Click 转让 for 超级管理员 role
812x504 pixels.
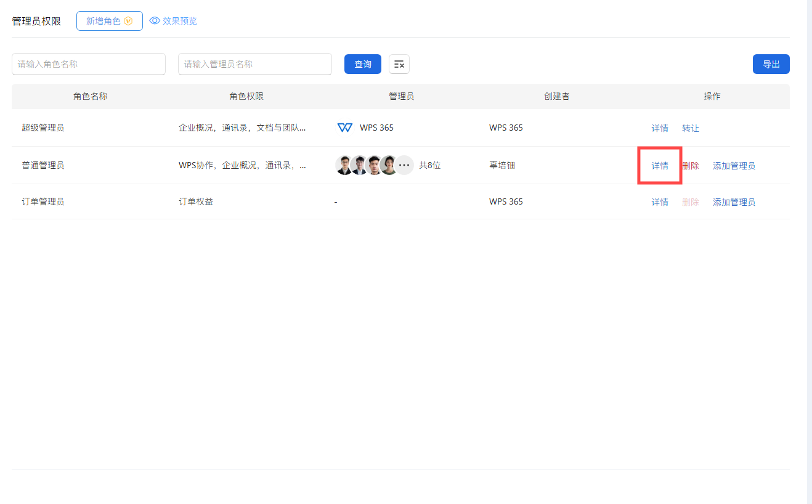[x=691, y=128]
